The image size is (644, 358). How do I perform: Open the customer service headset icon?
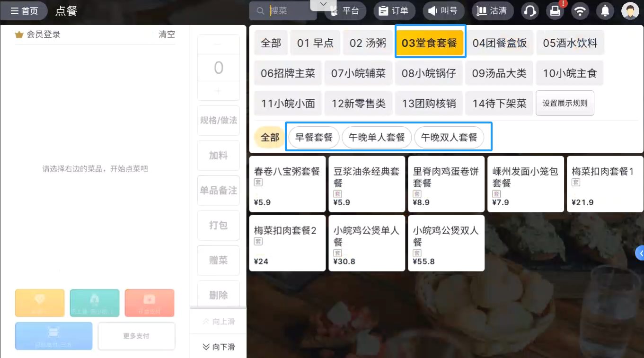pyautogui.click(x=530, y=11)
